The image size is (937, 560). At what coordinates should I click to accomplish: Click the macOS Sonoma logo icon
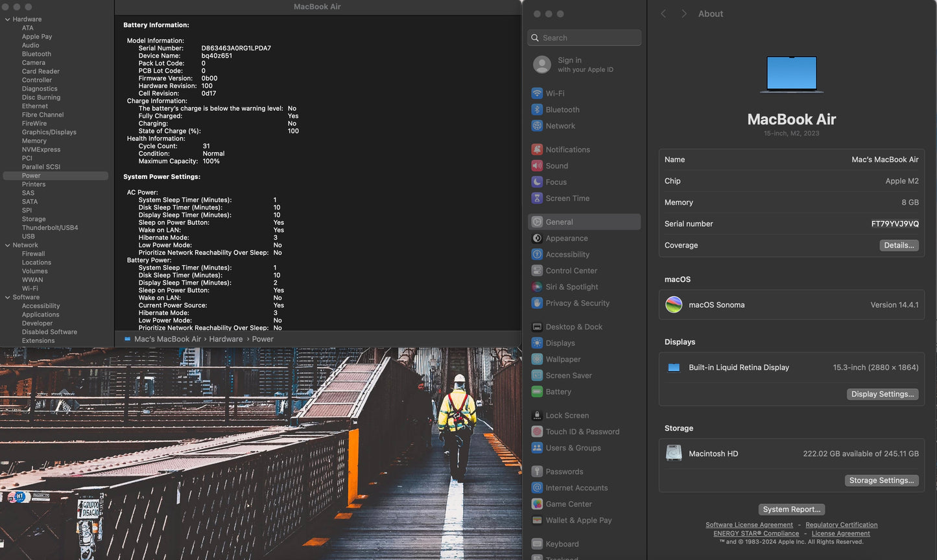pos(674,305)
